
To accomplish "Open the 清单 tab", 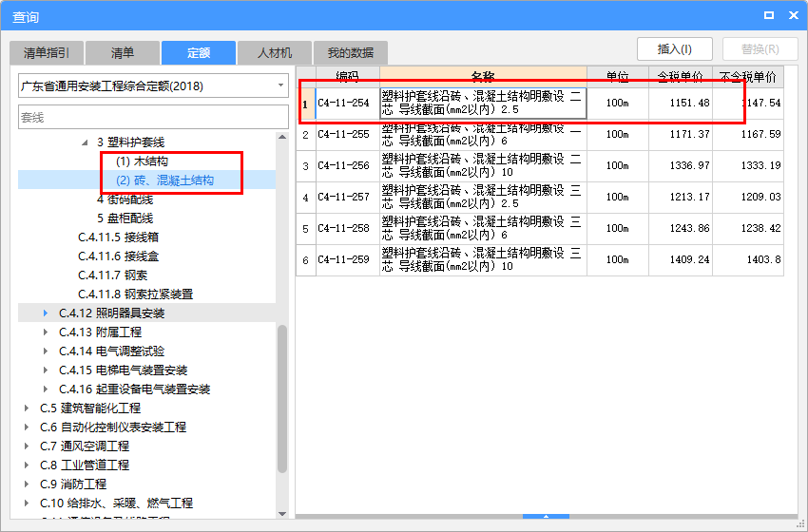I will 123,53.
